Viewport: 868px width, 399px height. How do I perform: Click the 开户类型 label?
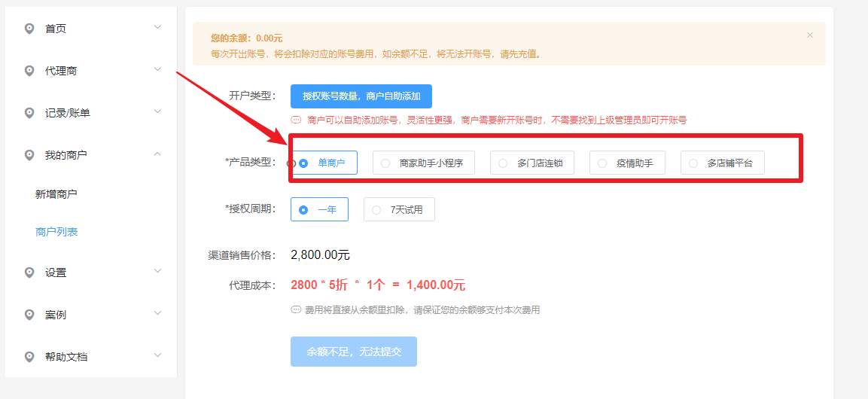252,96
